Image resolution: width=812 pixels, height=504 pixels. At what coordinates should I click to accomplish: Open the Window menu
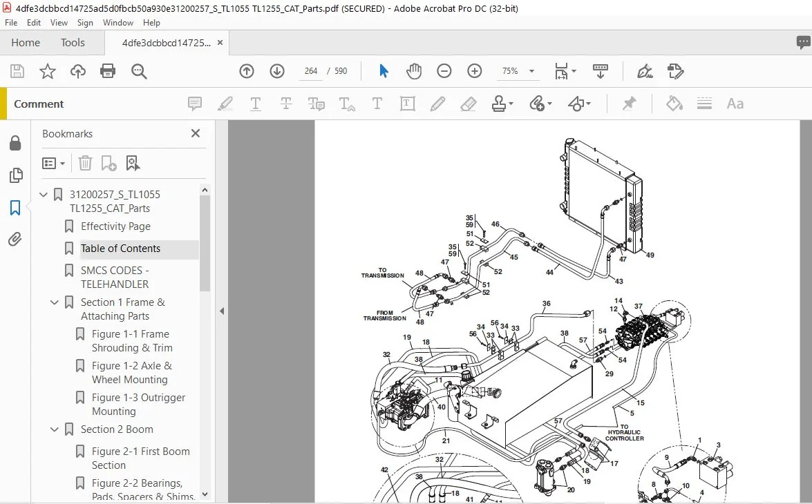(x=117, y=23)
